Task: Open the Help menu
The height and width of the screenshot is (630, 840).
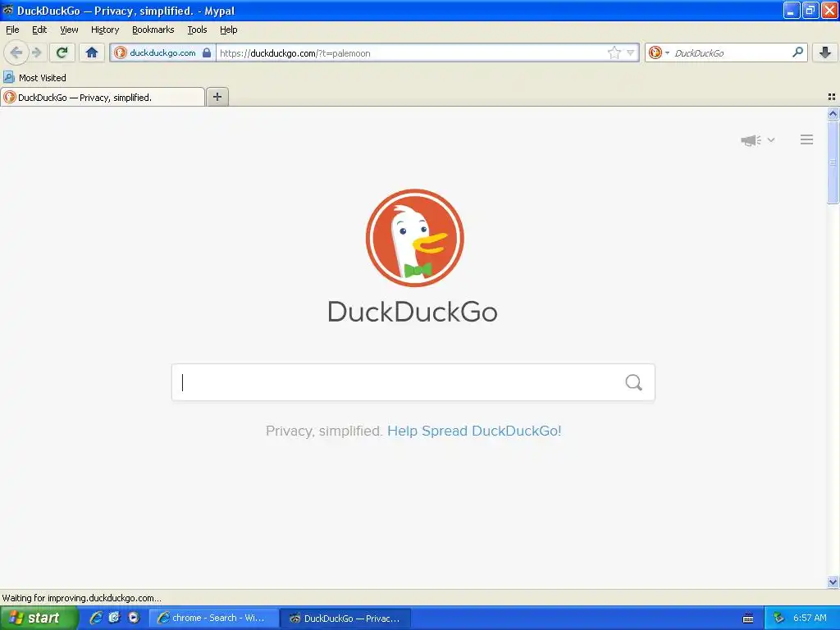Action: click(229, 30)
